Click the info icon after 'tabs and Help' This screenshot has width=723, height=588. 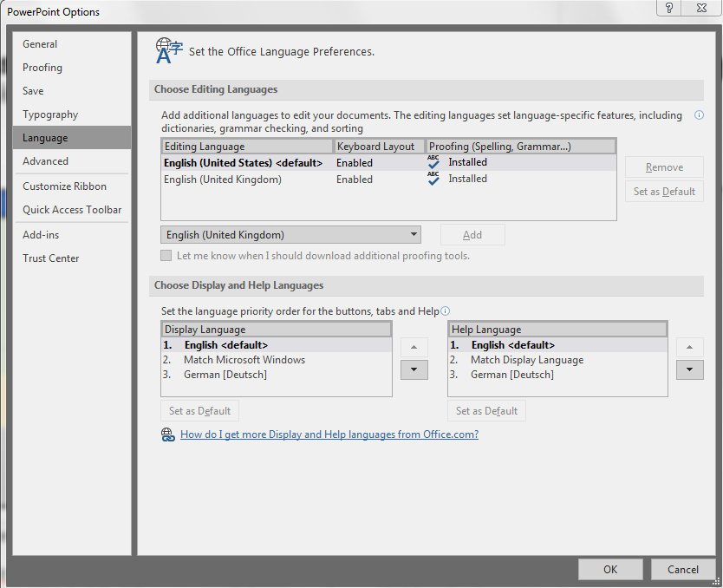445,310
